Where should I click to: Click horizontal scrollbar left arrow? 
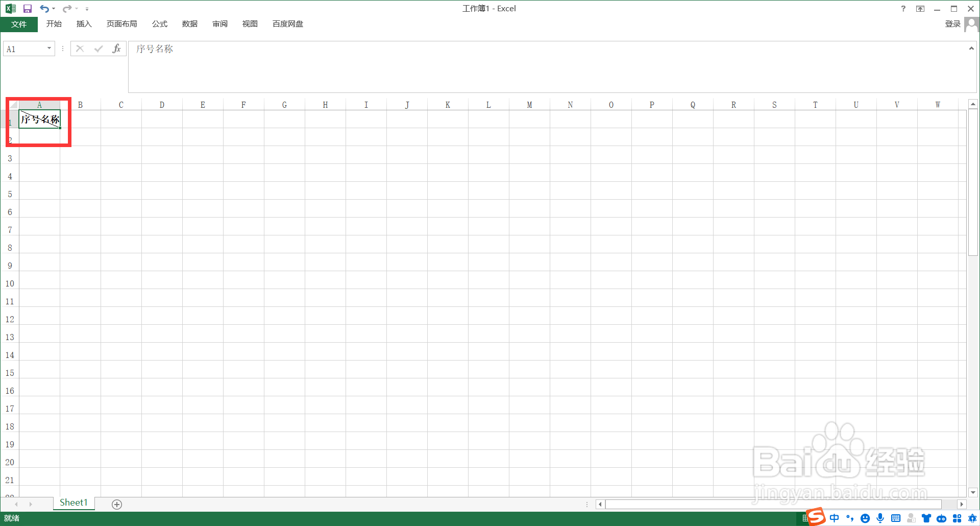(600, 504)
